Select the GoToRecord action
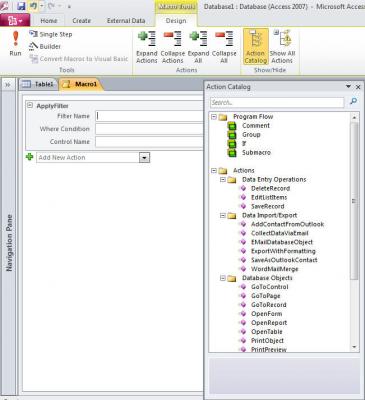 click(268, 305)
